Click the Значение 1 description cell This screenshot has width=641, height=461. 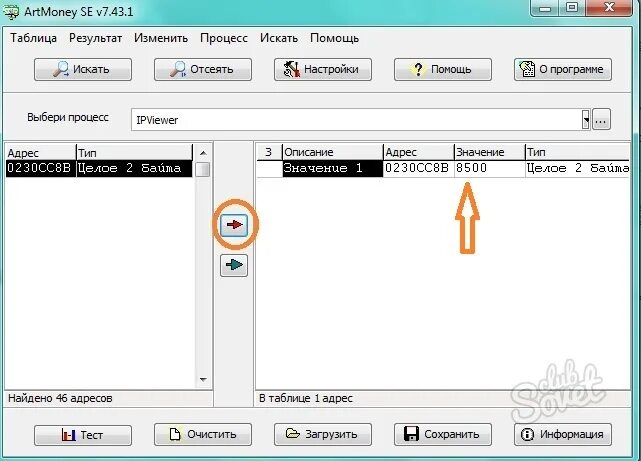332,168
